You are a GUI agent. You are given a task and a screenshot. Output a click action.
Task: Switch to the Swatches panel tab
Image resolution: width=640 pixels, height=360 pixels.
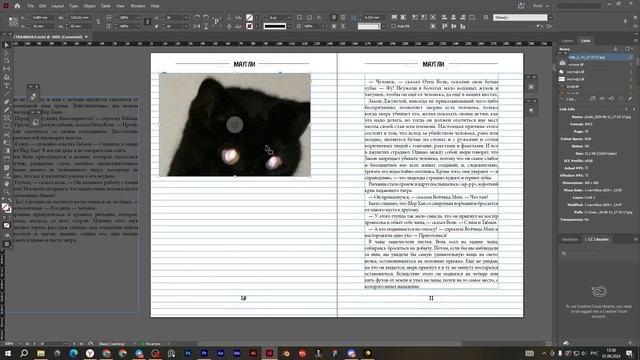coord(570,239)
